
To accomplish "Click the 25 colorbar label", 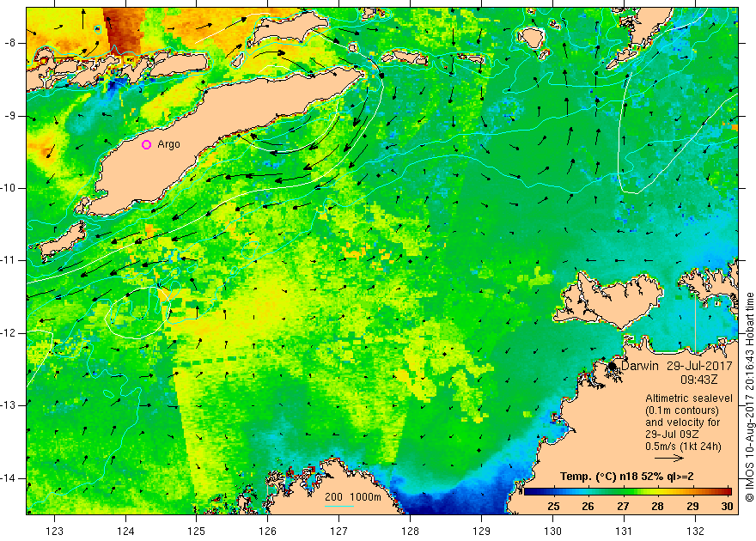I will 553,507.
